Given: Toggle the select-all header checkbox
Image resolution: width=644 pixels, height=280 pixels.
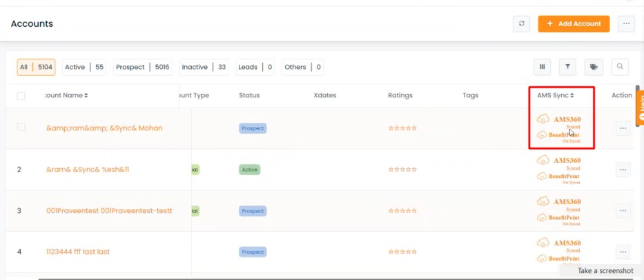Looking at the screenshot, I should coord(21,96).
